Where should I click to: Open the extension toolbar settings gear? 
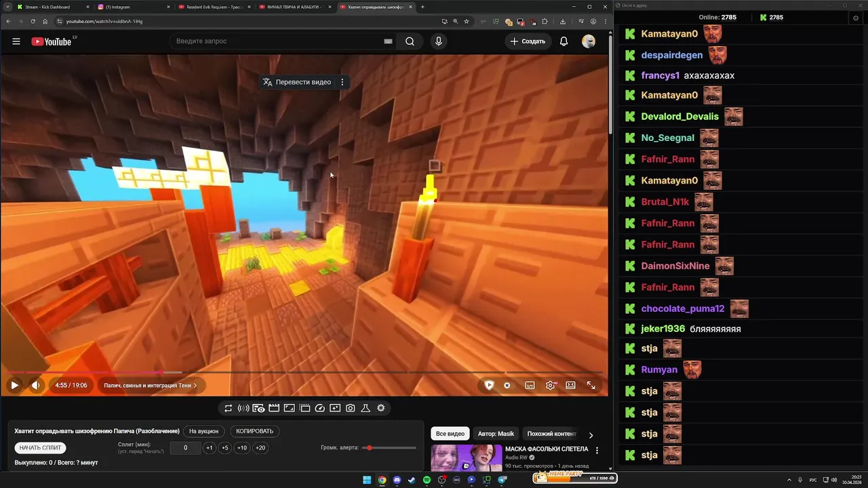pos(381,408)
